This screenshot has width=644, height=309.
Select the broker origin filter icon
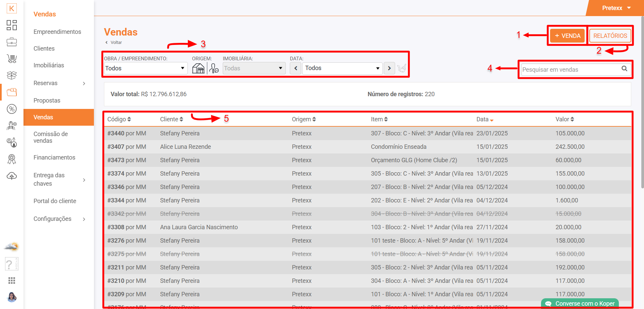(214, 68)
